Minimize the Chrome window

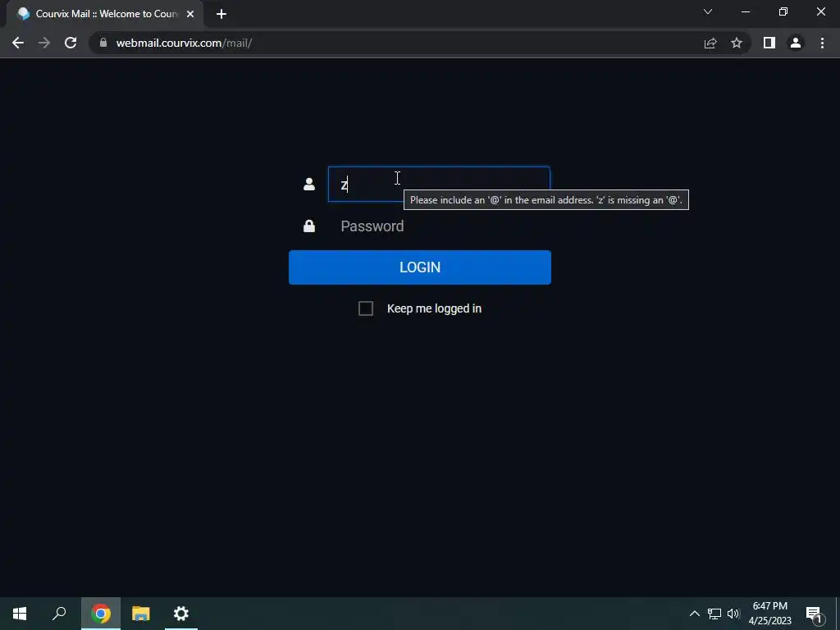745,11
